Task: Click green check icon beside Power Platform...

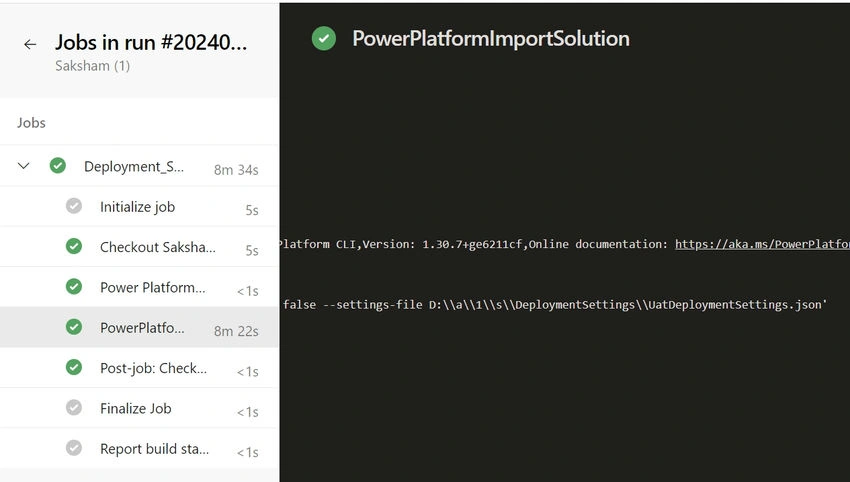Action: pyautogui.click(x=74, y=286)
